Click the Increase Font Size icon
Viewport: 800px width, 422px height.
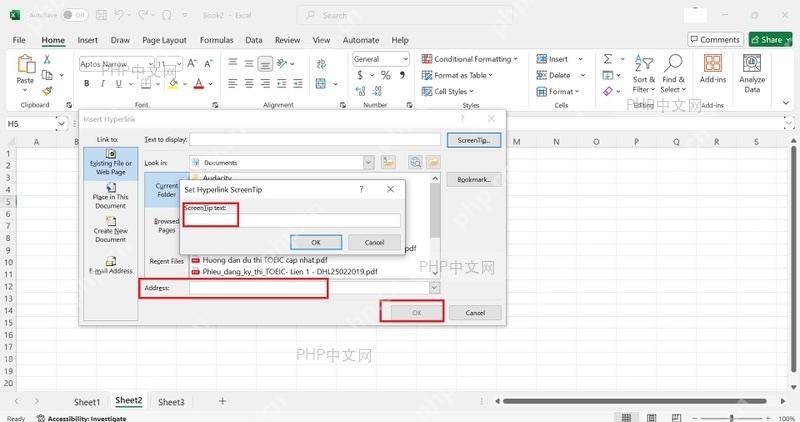pos(192,63)
